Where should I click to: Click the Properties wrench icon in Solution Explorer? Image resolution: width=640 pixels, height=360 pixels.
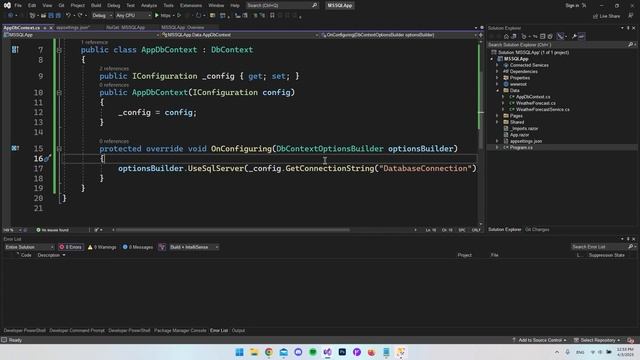point(574,36)
